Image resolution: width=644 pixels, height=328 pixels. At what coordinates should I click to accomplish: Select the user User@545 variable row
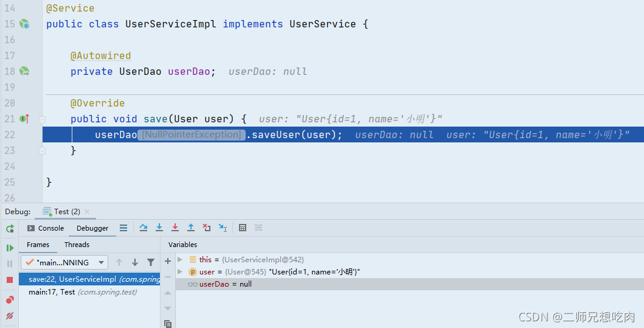[x=409, y=271]
